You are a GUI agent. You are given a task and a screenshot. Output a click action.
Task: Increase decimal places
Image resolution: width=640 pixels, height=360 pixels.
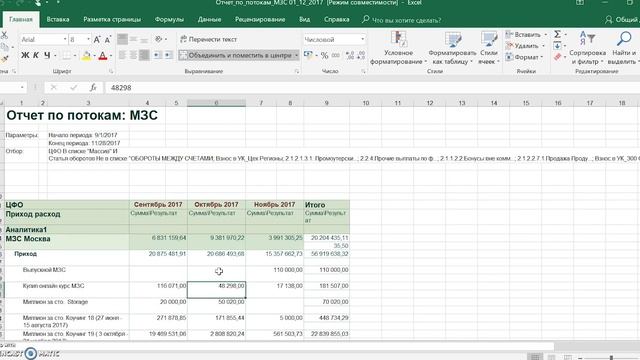[x=350, y=56]
